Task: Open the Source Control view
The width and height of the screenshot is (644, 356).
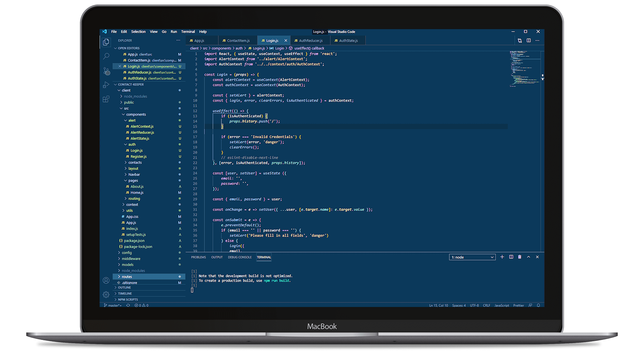Action: tap(106, 71)
